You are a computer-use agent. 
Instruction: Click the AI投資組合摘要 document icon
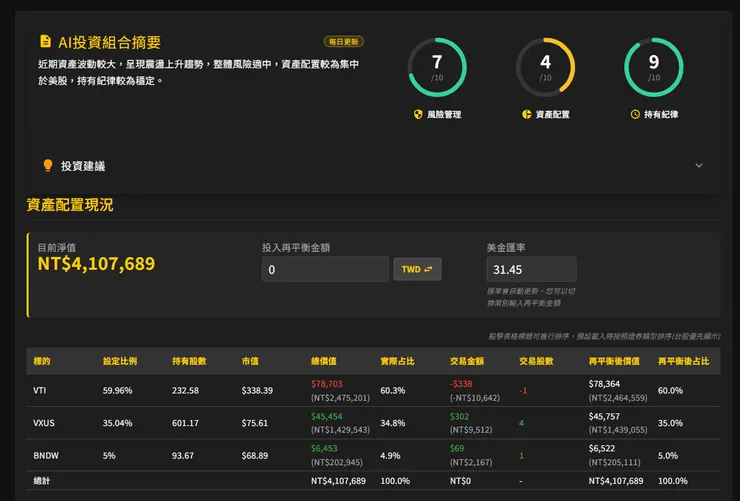45,42
